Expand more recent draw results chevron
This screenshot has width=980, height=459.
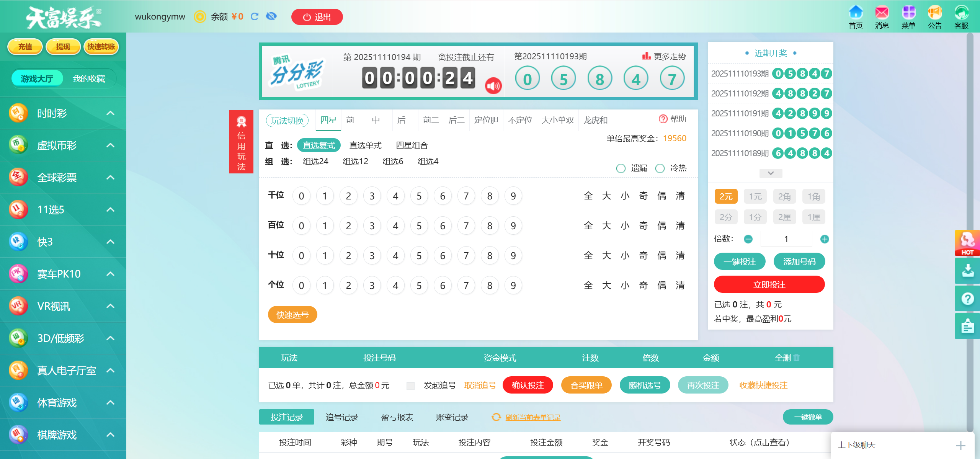pos(771,173)
